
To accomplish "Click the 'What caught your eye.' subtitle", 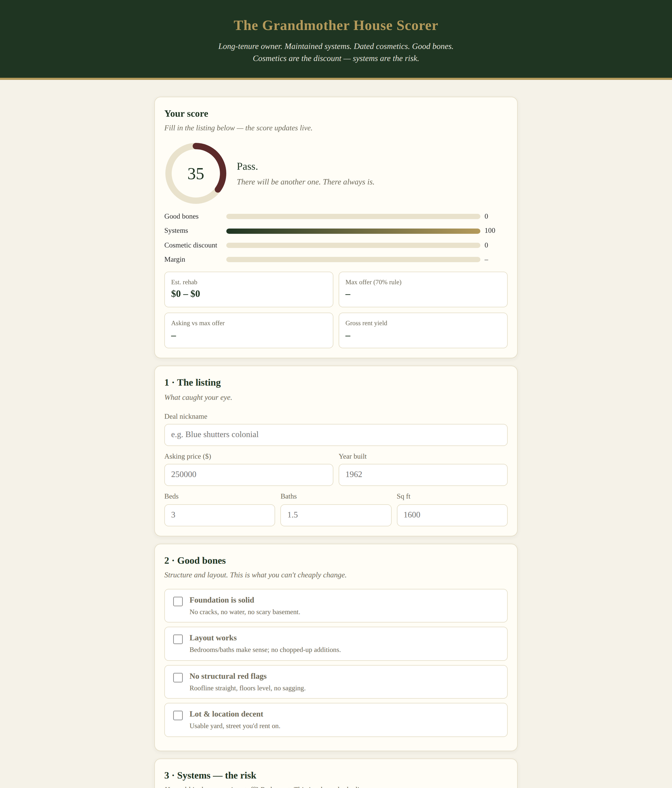I will point(198,397).
